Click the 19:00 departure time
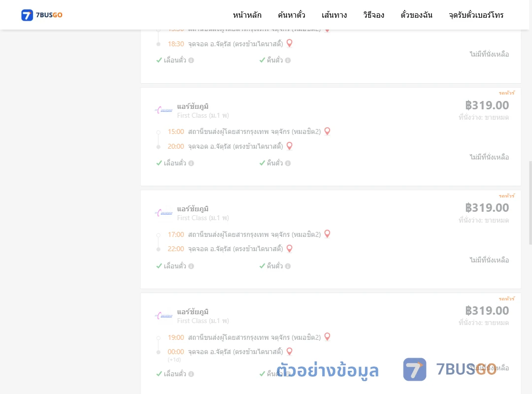Viewport: 532px width, 394px height. point(176,338)
